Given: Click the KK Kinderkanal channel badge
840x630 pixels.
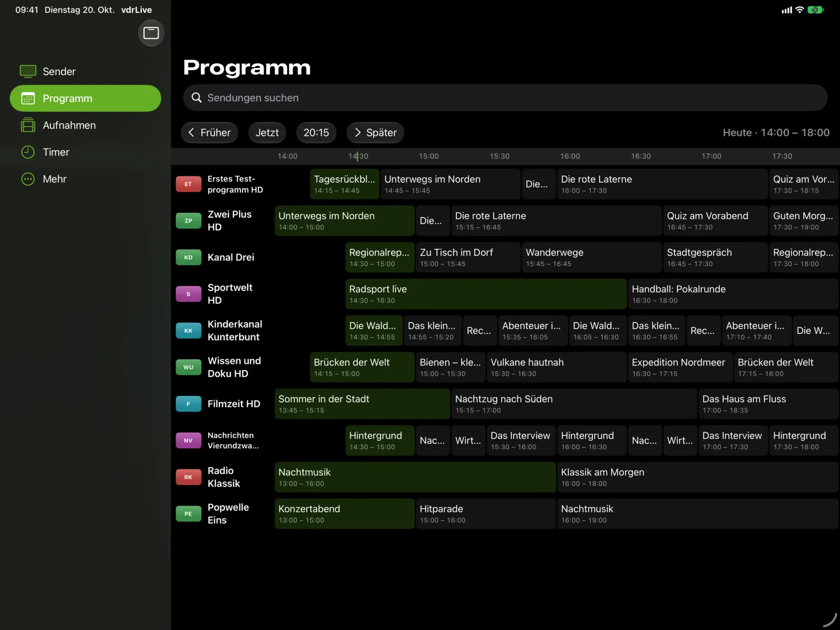Looking at the screenshot, I should 188,331.
